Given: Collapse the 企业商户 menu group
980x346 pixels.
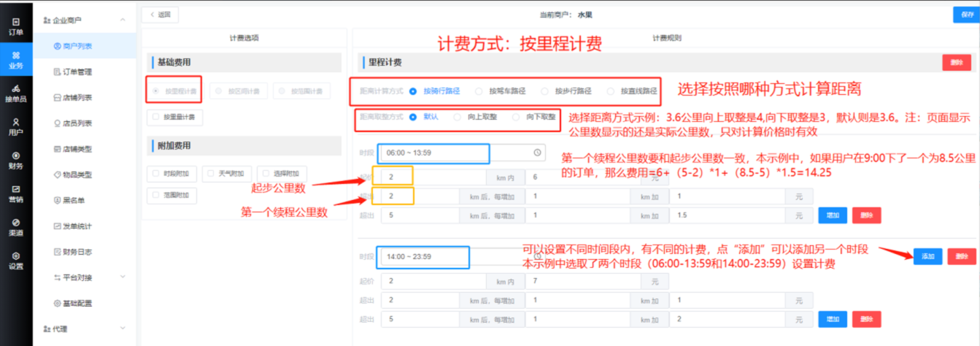Looking at the screenshot, I should tap(122, 20).
